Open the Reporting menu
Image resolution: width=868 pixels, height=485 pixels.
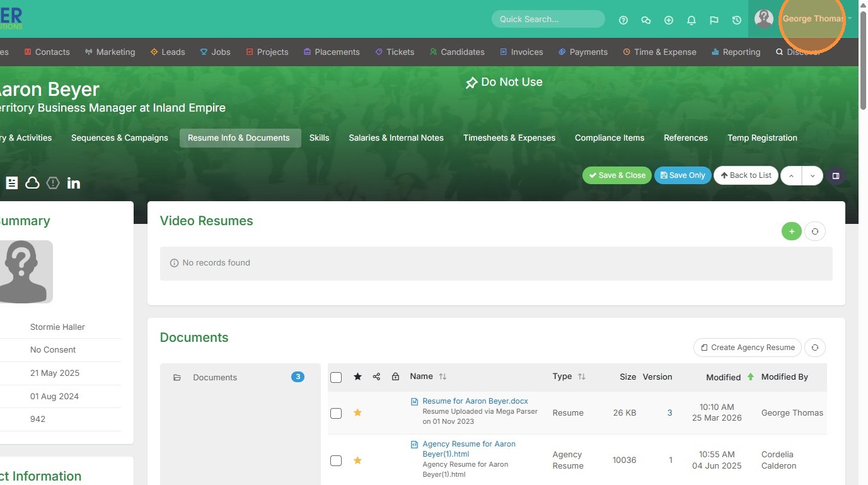click(x=736, y=52)
